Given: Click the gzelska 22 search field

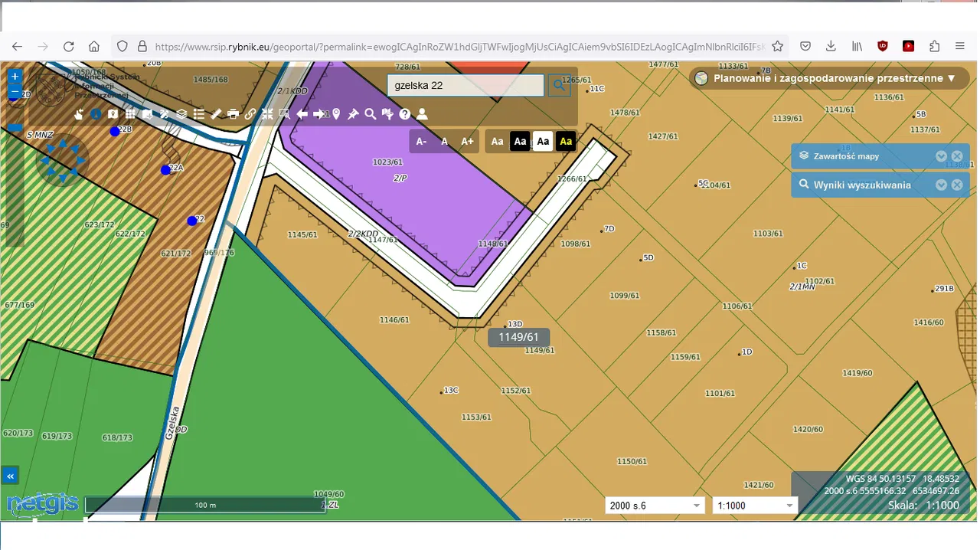Looking at the screenshot, I should 465,85.
